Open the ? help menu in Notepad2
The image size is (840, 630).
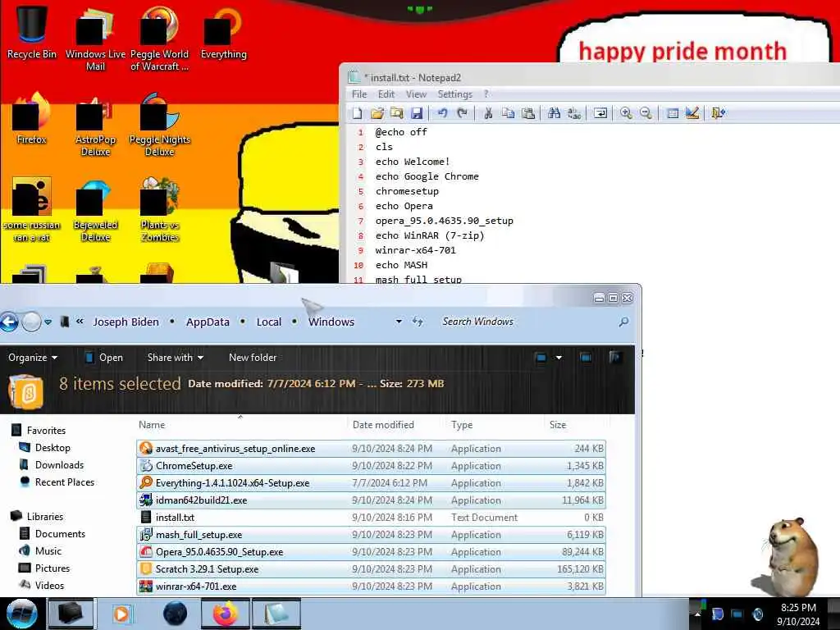pos(486,94)
